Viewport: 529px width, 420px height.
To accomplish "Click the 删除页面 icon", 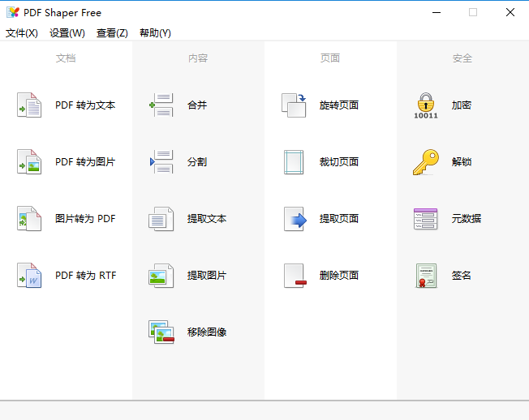I will [295, 276].
